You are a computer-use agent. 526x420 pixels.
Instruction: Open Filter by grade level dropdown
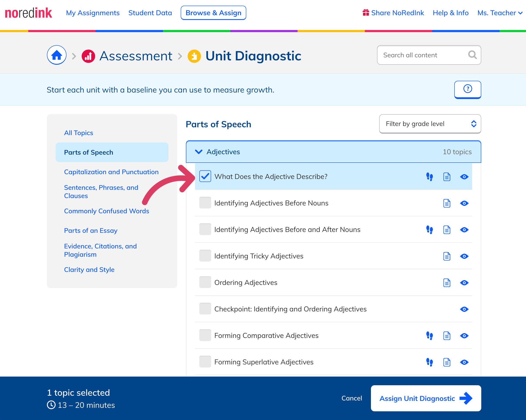430,124
